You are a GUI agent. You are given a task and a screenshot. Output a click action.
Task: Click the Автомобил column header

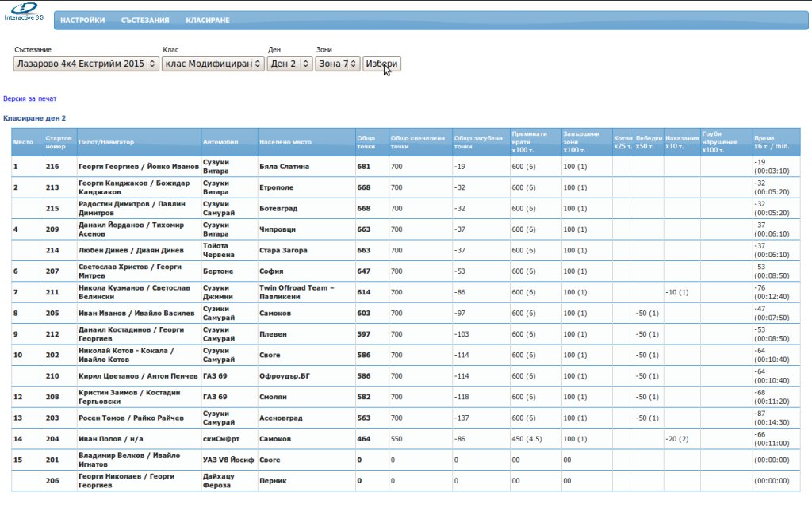[220, 142]
